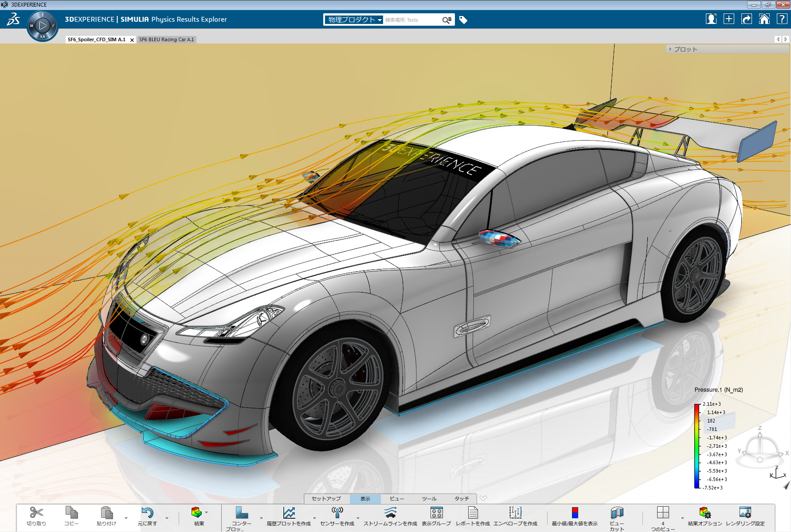Screen dimensions: 791x532
Task: Click the Pressure.1 (N_m2) legend title
Action: tap(719, 390)
